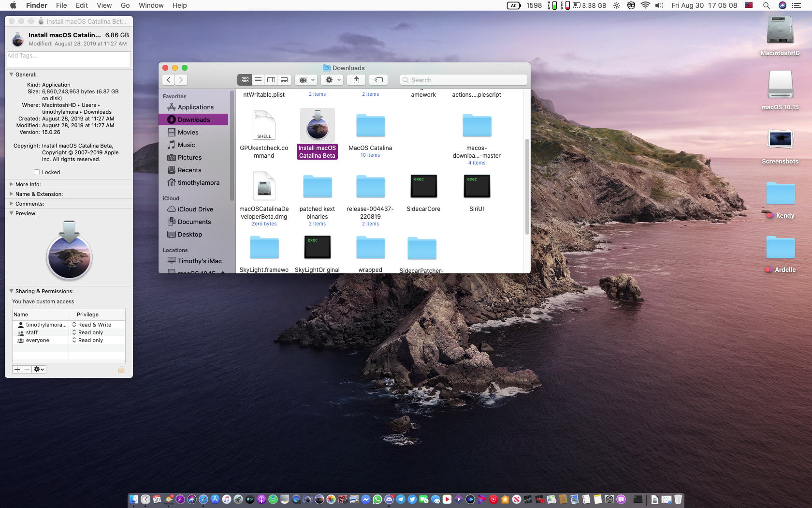Click the Share button in Finder toolbar
Image resolution: width=812 pixels, height=508 pixels.
(x=356, y=80)
